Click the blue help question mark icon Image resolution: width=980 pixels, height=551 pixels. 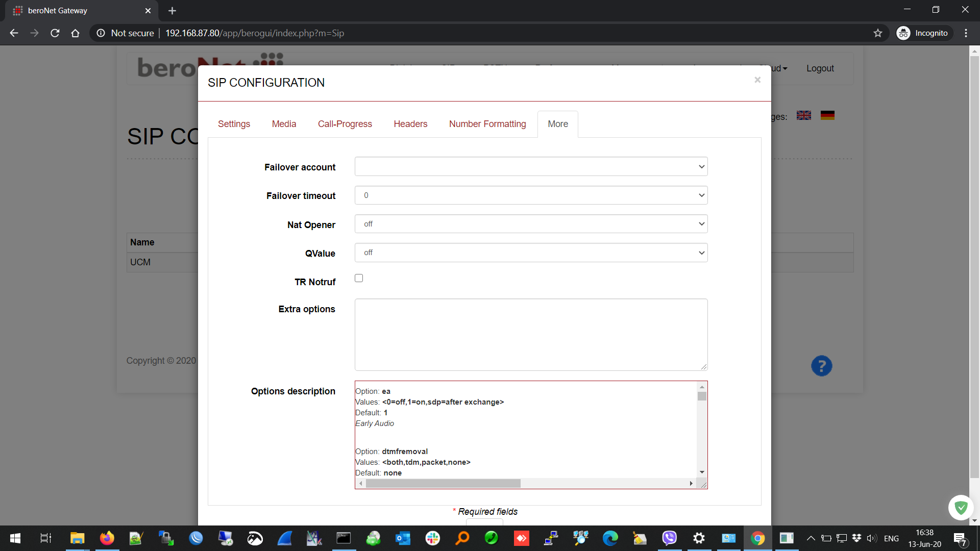coord(821,366)
